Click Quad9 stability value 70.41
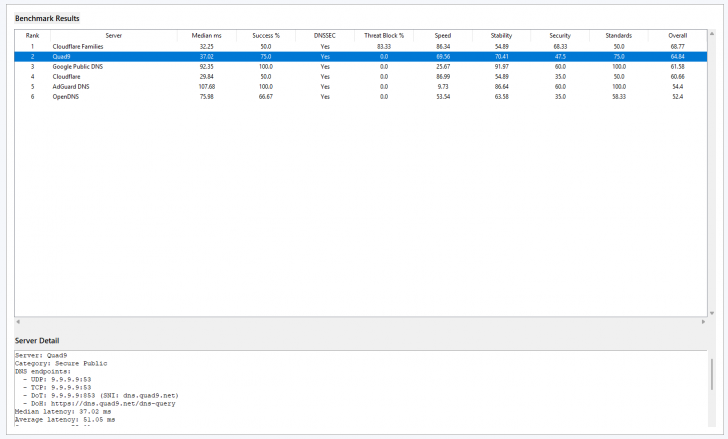728x439 pixels. point(501,57)
